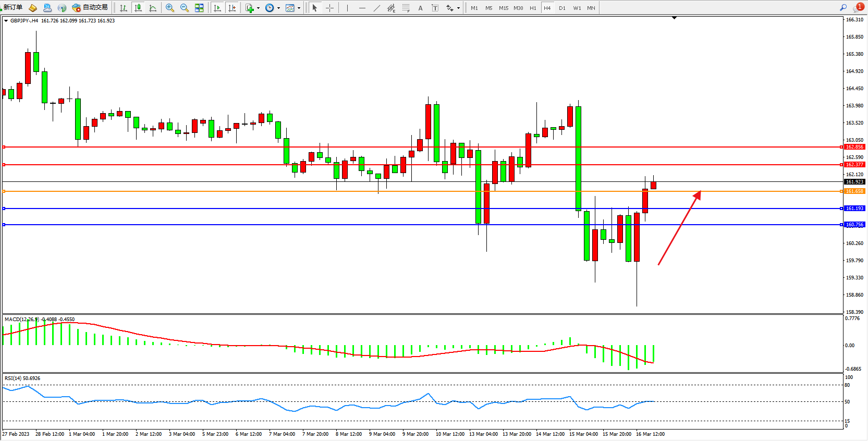The image size is (868, 441).
Task: Switch chart to bar chart mode
Action: click(124, 8)
